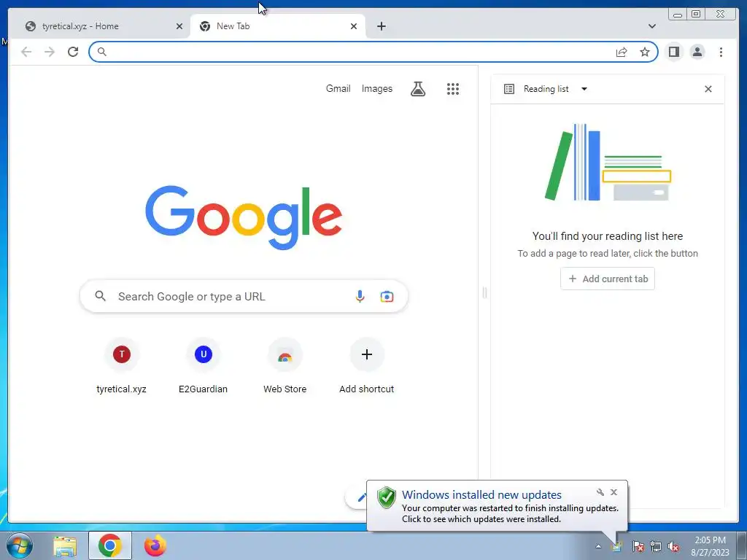Dismiss the Windows updates balloon
The height and width of the screenshot is (560, 747).
[614, 492]
